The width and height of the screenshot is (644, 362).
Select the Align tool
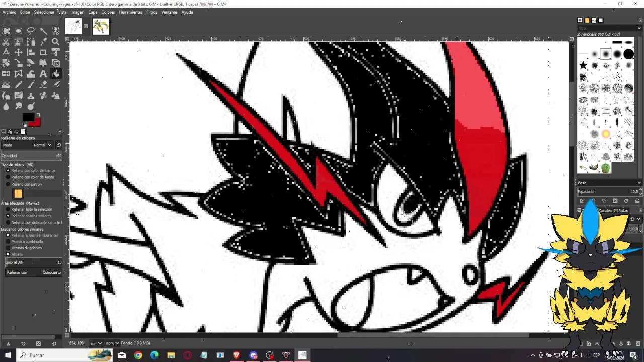point(31,52)
